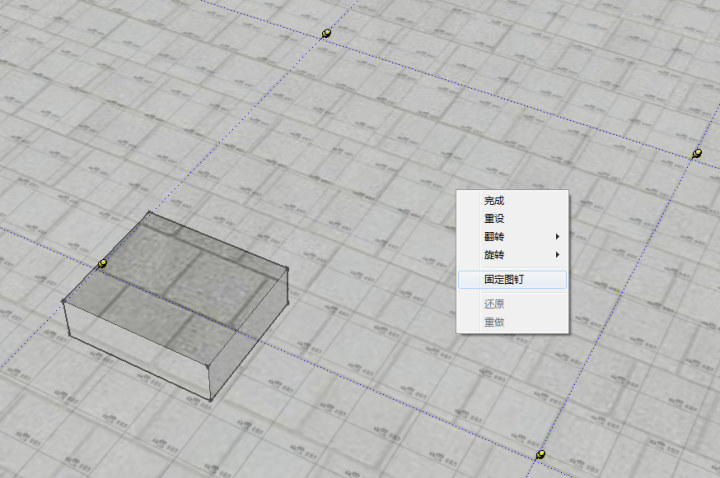Select the yellow pin on the box edge
Screen dimensions: 720x478
[102, 264]
